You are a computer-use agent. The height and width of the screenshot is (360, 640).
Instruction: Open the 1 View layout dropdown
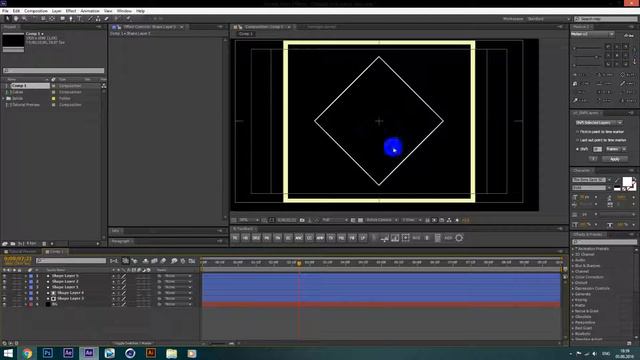pos(411,220)
